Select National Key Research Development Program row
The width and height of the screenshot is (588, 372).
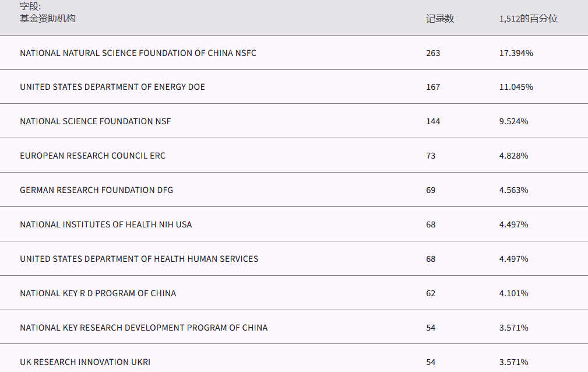tap(144, 328)
